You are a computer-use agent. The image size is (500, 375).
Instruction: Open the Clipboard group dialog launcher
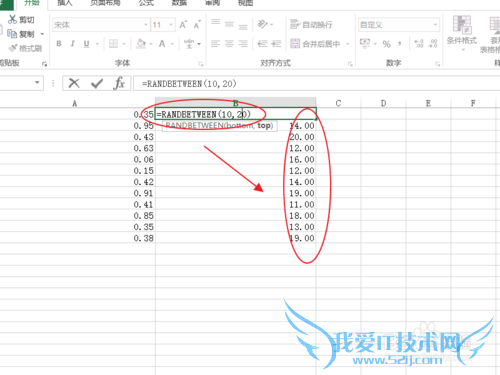point(44,64)
